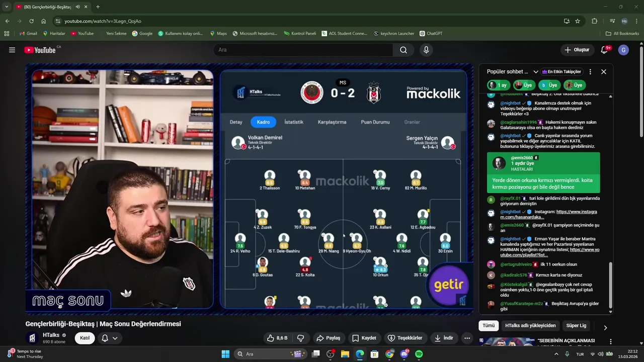Bookmark this page with star icon
The width and height of the screenshot is (644, 362).
tap(578, 21)
